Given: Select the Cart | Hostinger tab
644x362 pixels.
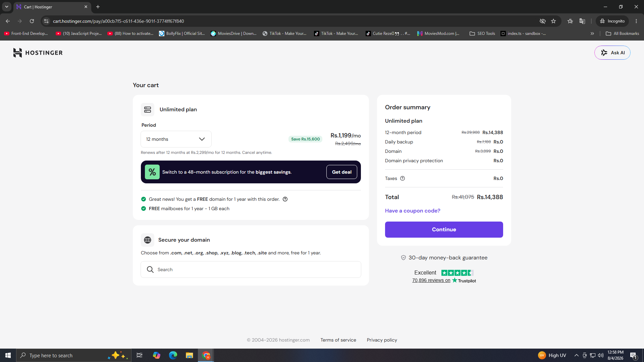Looking at the screenshot, I should coord(52,7).
